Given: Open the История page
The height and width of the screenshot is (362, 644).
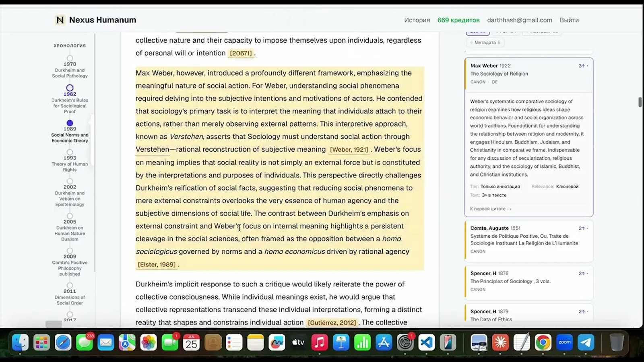Looking at the screenshot, I should tap(417, 20).
